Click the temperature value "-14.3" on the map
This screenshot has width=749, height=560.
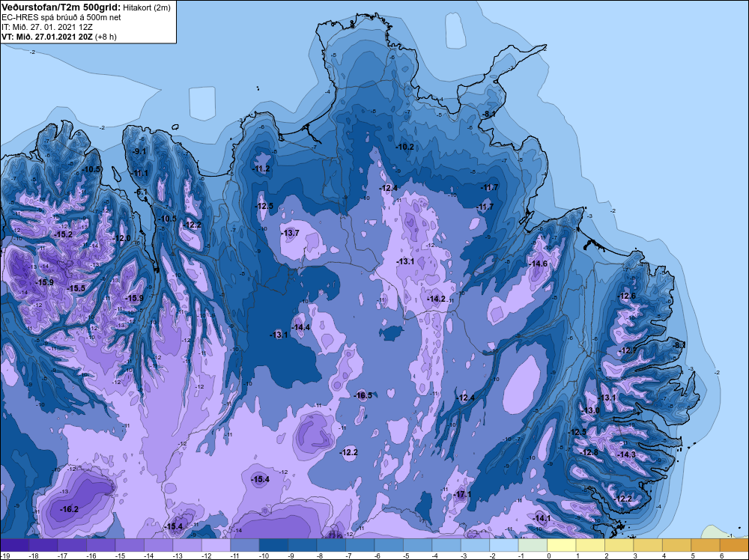click(626, 454)
